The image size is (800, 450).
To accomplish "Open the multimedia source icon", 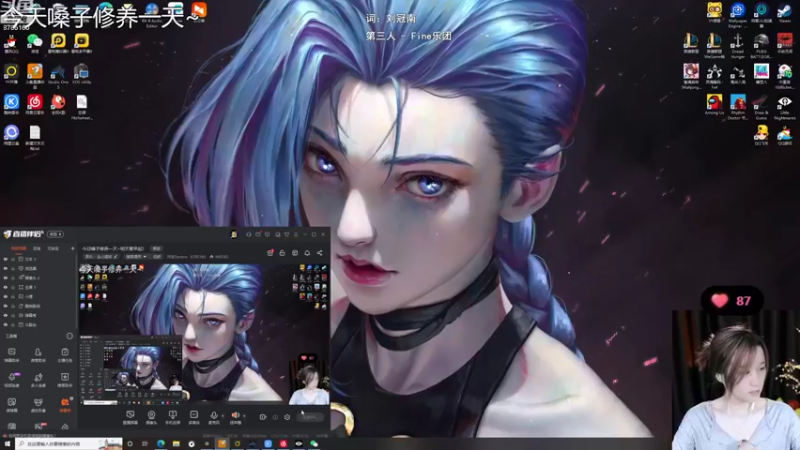I will click(x=193, y=417).
